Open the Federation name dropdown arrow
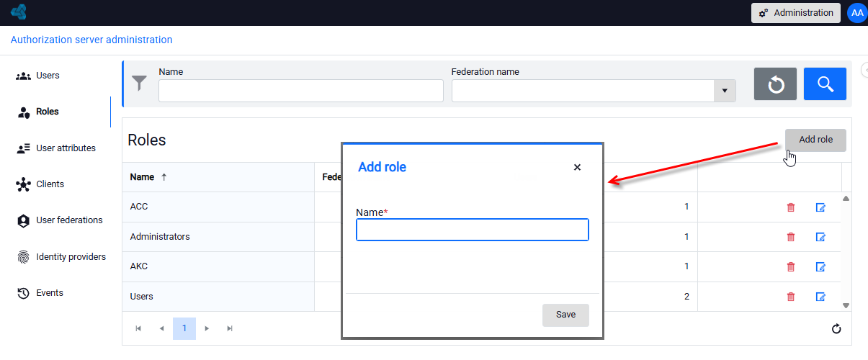The width and height of the screenshot is (868, 360). [x=725, y=91]
